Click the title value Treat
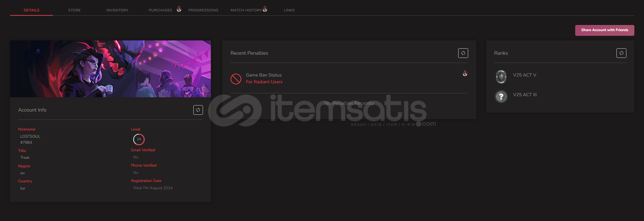 25,157
